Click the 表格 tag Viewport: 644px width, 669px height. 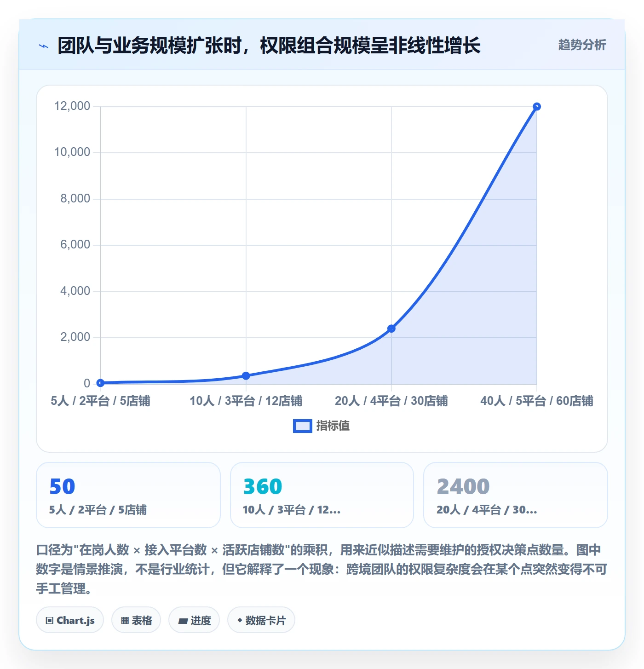[x=136, y=620]
